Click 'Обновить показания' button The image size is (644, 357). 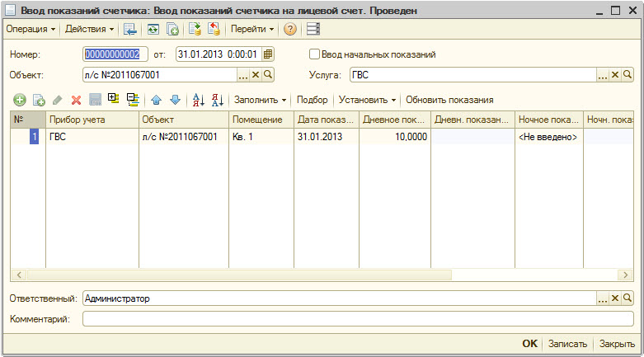pos(449,100)
